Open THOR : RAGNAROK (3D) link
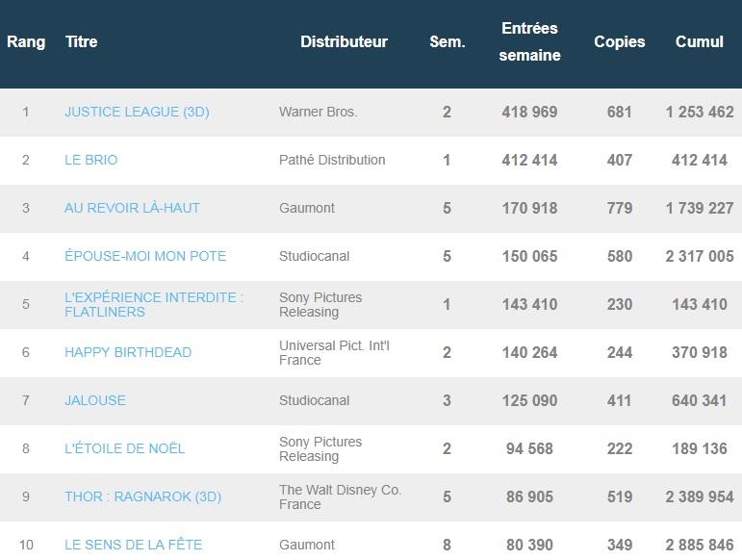The width and height of the screenshot is (742, 560). [x=142, y=496]
